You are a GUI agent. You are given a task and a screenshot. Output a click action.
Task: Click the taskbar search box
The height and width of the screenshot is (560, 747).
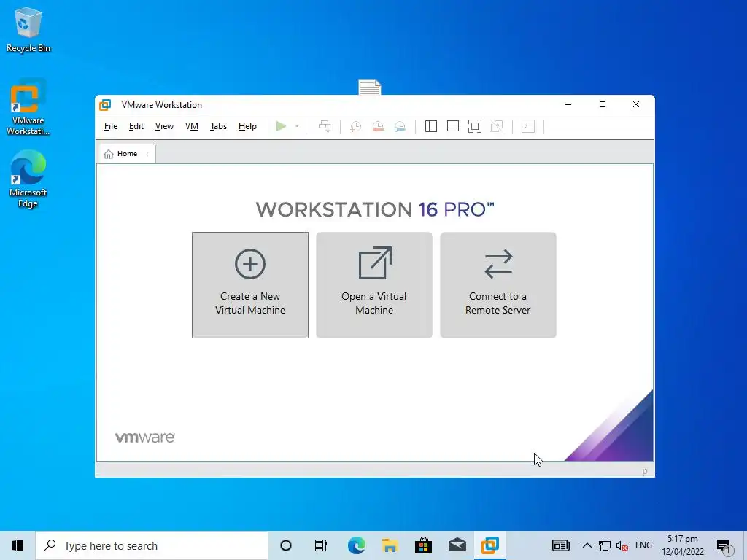pos(152,545)
